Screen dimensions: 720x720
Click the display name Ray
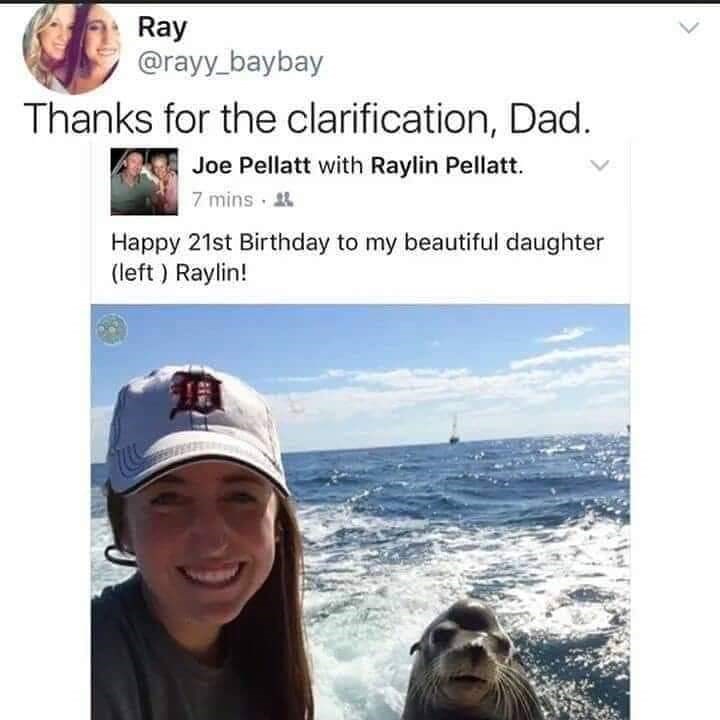162,28
